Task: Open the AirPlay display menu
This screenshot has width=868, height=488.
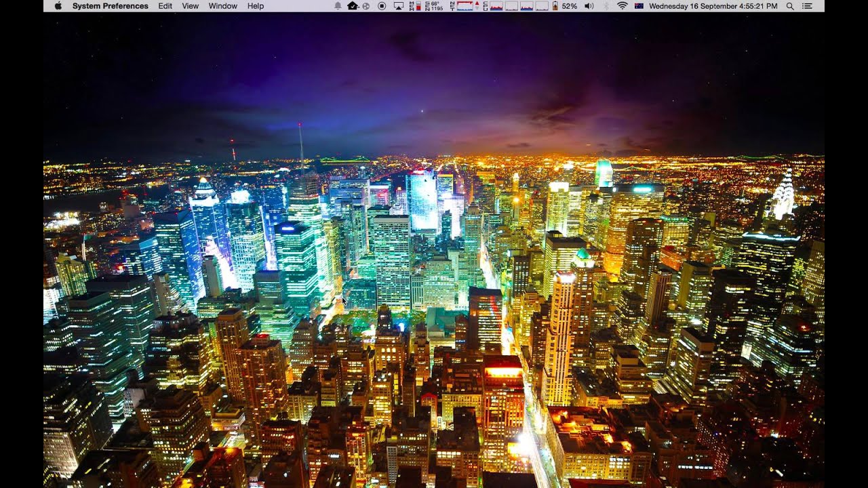Action: (x=398, y=6)
